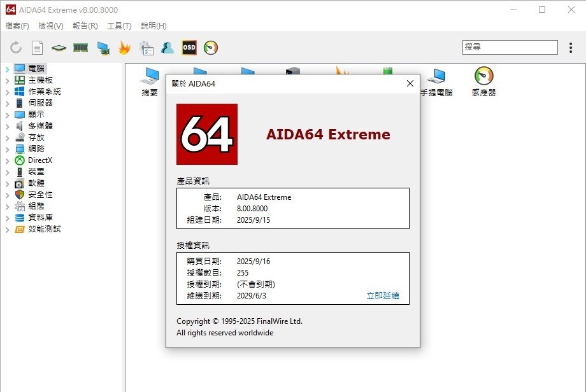Screen dimensions: 586x392
Task: Select 電腦 in the sidebar tree
Action: click(36, 69)
